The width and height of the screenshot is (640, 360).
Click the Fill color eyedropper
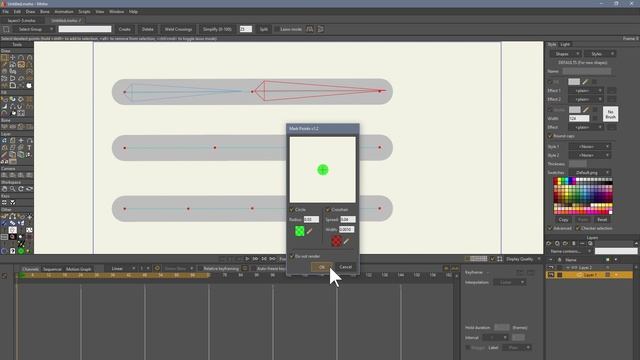(x=585, y=82)
